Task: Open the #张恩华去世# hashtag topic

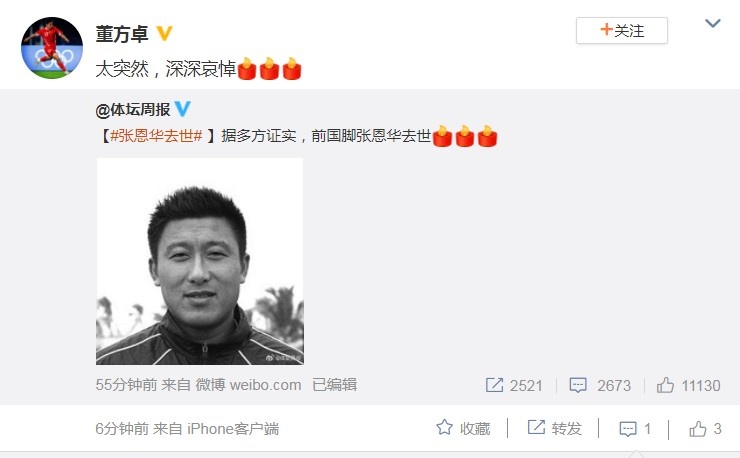Action: click(156, 136)
